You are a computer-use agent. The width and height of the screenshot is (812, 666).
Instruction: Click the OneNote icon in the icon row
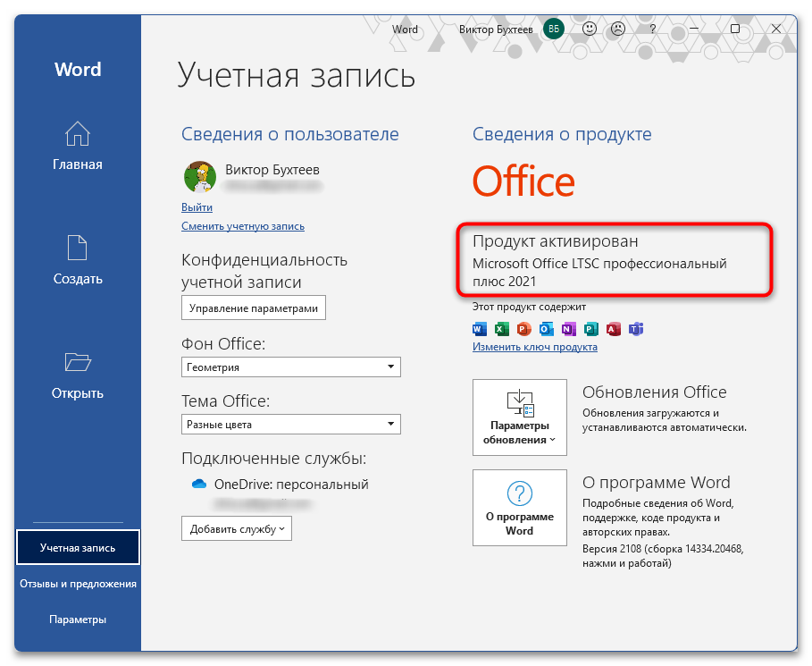coord(567,329)
